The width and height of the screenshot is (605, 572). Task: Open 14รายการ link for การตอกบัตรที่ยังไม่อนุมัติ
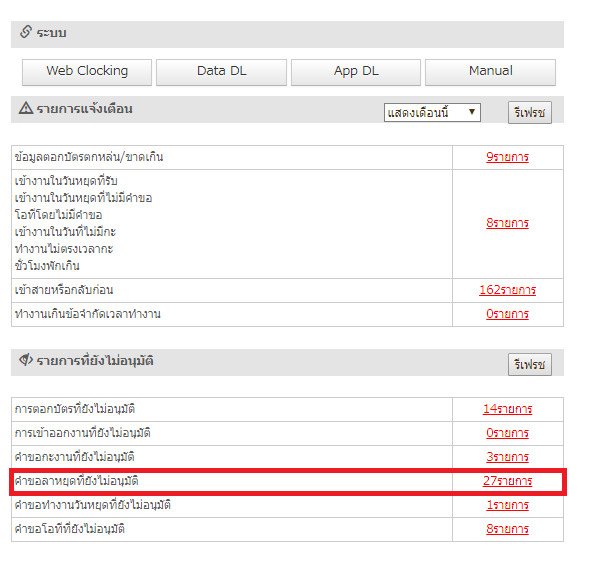click(507, 409)
